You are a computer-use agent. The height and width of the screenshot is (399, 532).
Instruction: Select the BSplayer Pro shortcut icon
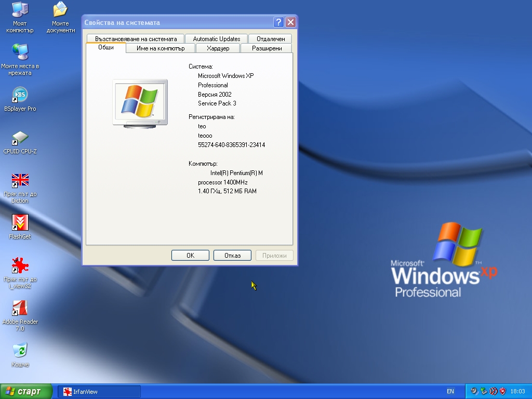20,99
